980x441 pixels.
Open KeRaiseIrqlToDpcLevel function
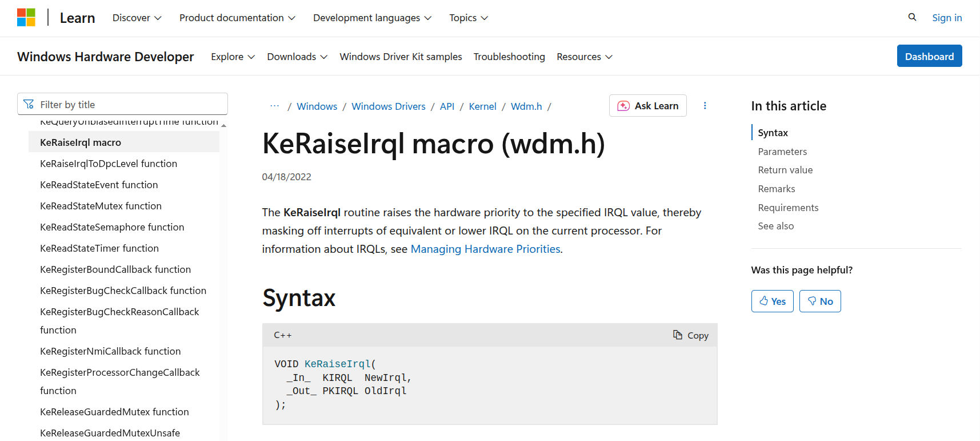[x=109, y=164]
